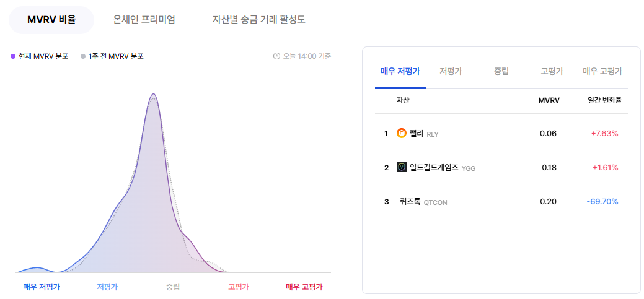The width and height of the screenshot is (644, 299).
Task: Select the 저평가 table tab
Action: (451, 71)
